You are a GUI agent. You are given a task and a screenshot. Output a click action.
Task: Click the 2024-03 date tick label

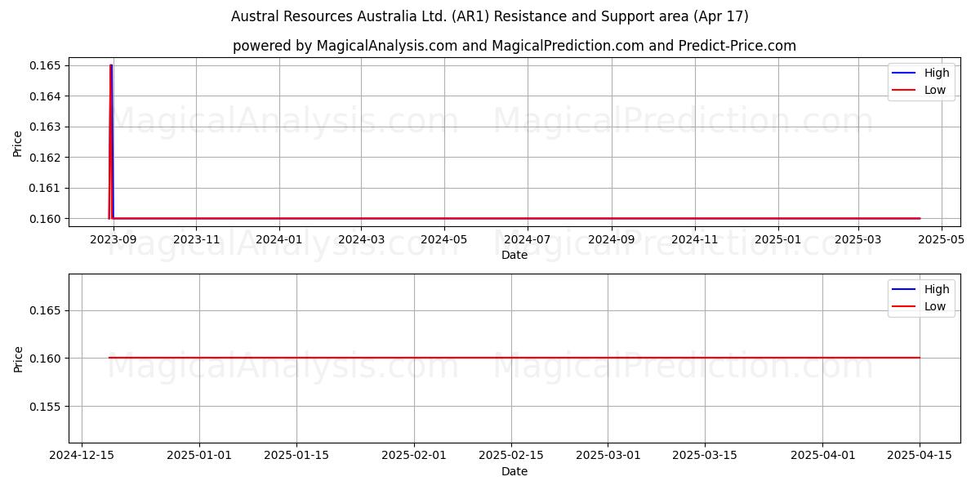pyautogui.click(x=361, y=239)
